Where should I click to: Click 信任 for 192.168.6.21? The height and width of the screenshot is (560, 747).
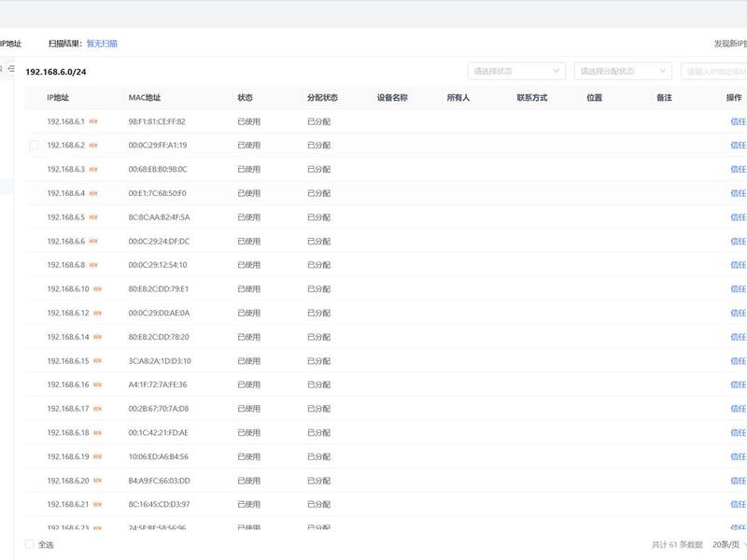[738, 504]
